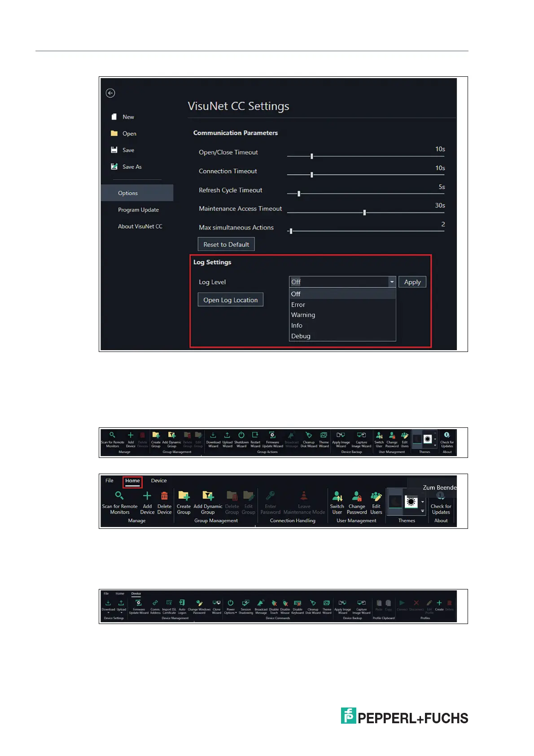Start the Shutdown Wizard
This screenshot has height=756, width=534.
point(241,440)
